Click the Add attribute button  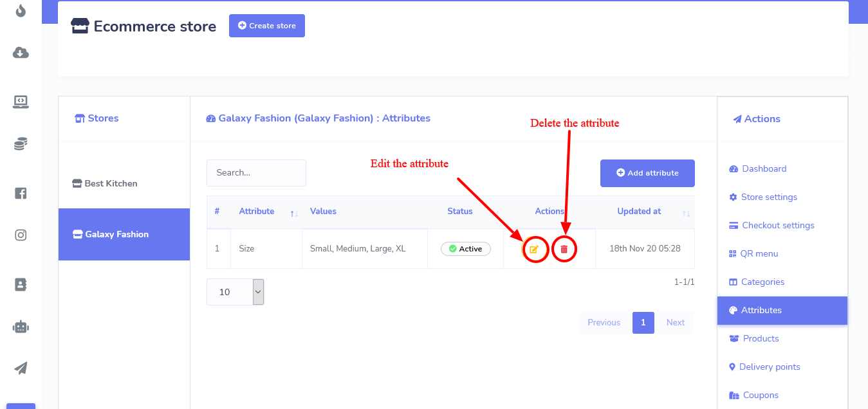pos(647,173)
